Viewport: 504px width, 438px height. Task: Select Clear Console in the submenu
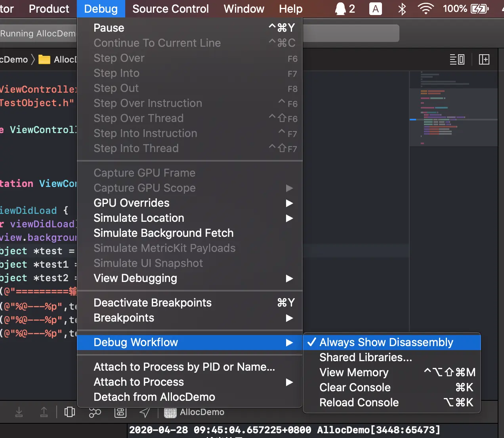(392, 387)
